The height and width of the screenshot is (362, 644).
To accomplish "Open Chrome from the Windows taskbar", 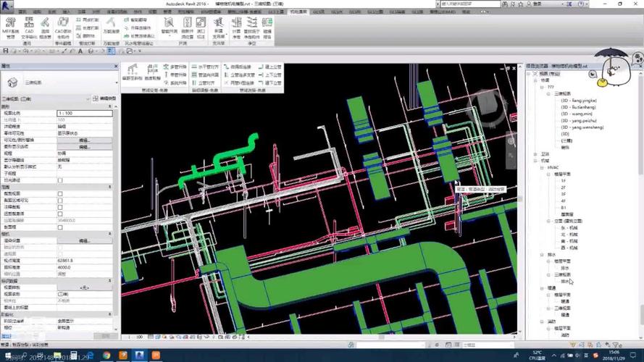I will pos(106,356).
